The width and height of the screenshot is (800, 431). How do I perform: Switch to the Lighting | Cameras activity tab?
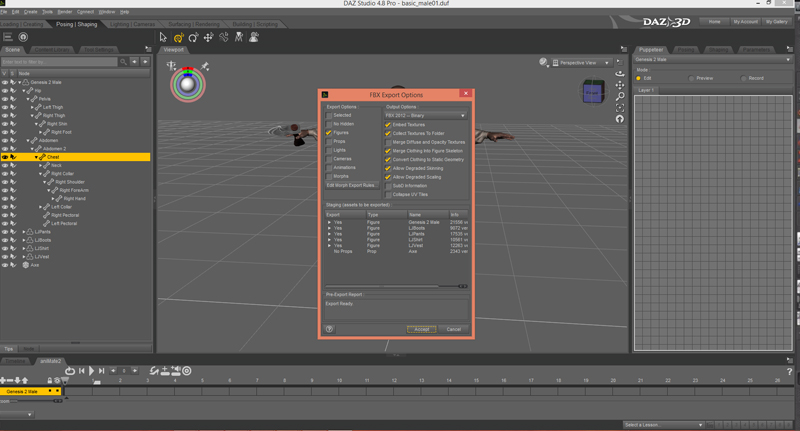click(132, 24)
